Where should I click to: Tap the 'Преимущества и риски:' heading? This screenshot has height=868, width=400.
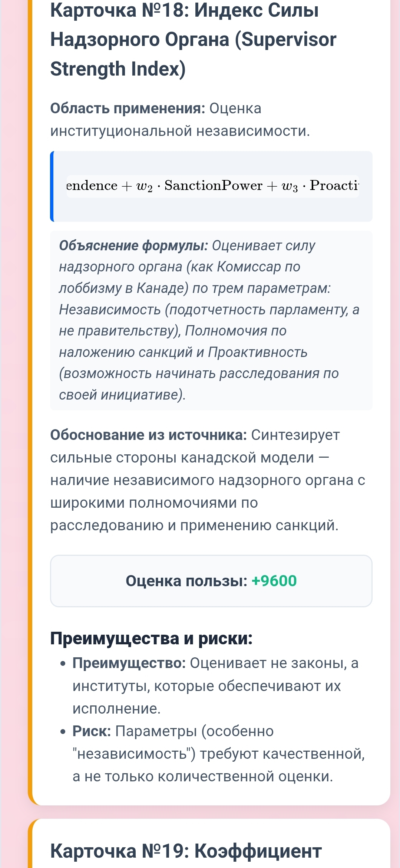[x=151, y=638]
